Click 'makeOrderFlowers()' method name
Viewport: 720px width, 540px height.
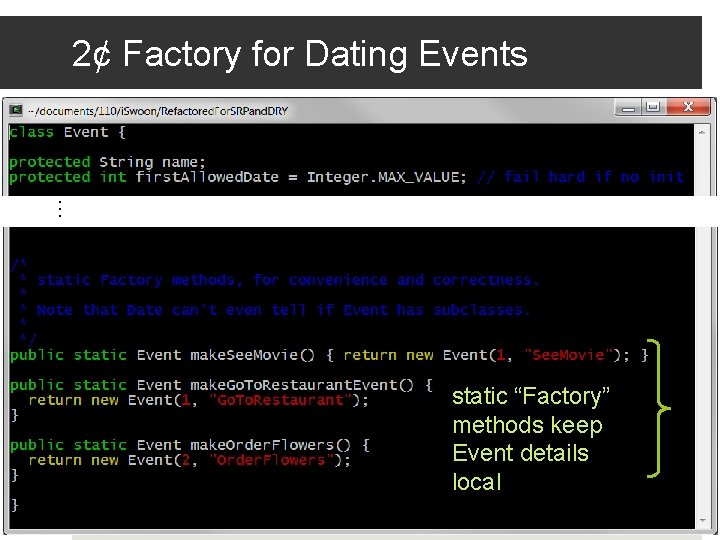tap(270, 445)
